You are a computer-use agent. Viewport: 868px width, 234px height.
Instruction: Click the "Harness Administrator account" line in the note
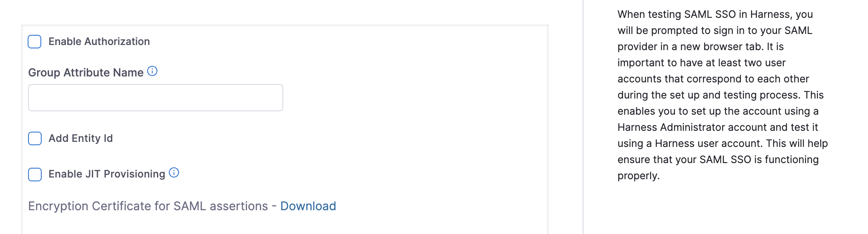[x=717, y=127]
